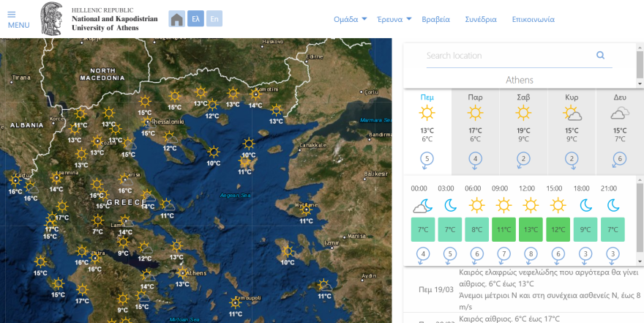Switch language to Greek (Ελ)

pos(195,19)
